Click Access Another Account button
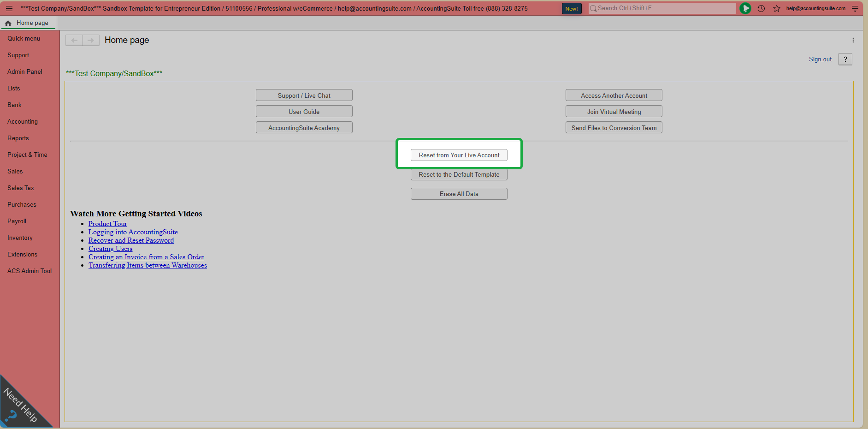Screen dimensions: 868x429 tap(614, 95)
